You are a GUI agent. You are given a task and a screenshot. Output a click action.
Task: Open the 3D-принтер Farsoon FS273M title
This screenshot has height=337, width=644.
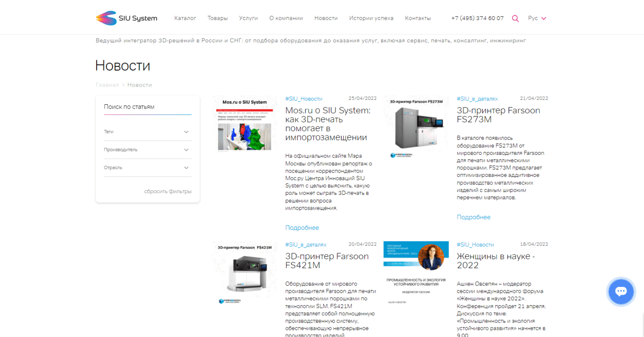tap(498, 115)
